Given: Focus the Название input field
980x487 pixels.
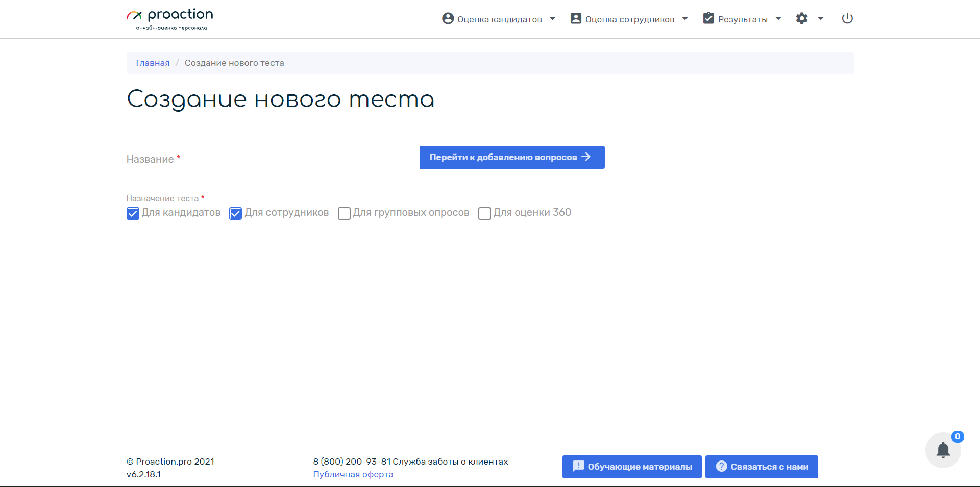Looking at the screenshot, I should point(273,159).
